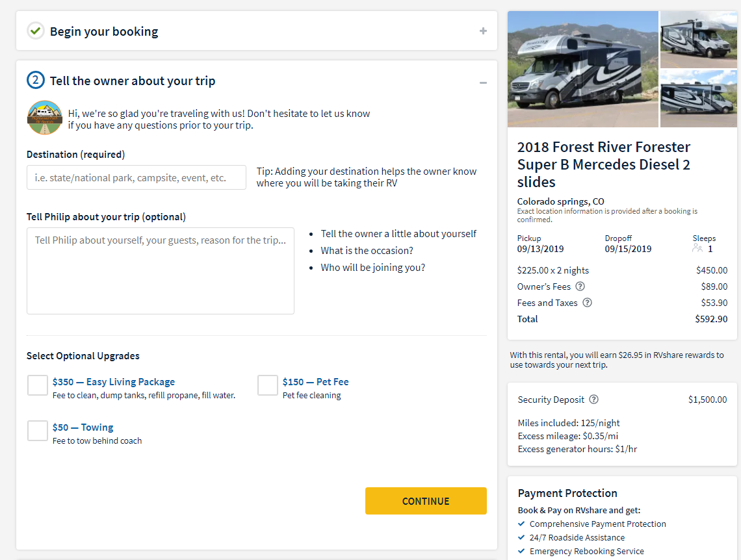Click the Owner's Fees help icon

(580, 286)
